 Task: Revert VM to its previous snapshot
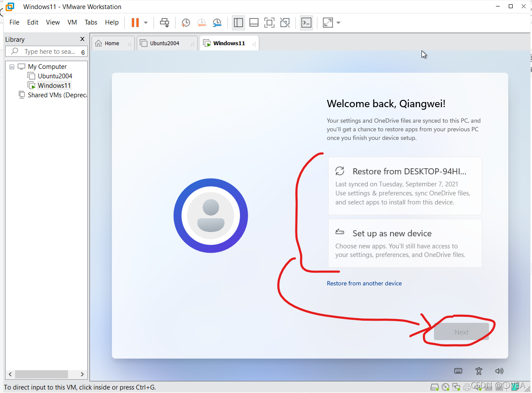pos(201,22)
